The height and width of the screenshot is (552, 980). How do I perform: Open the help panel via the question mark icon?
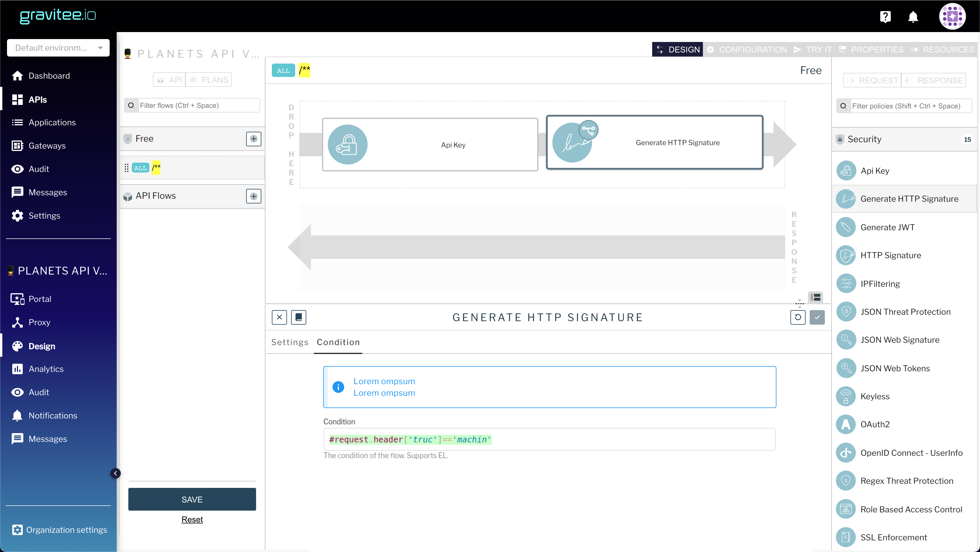[886, 16]
